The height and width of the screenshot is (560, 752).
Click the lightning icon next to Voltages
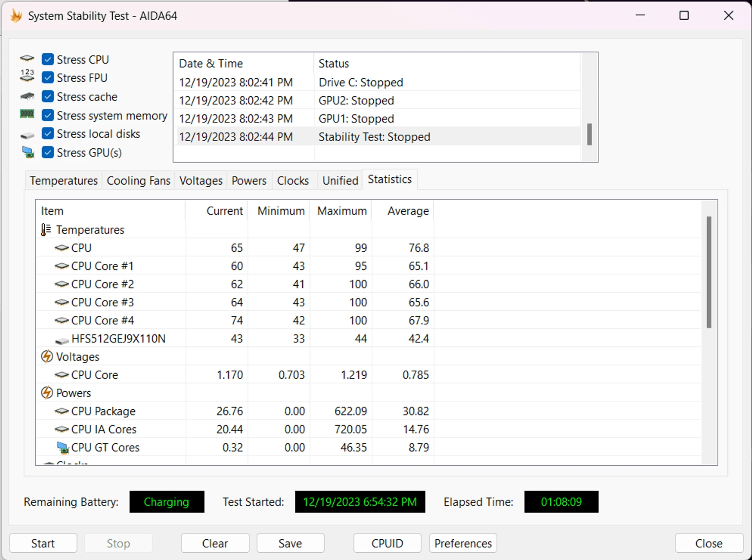[47, 357]
